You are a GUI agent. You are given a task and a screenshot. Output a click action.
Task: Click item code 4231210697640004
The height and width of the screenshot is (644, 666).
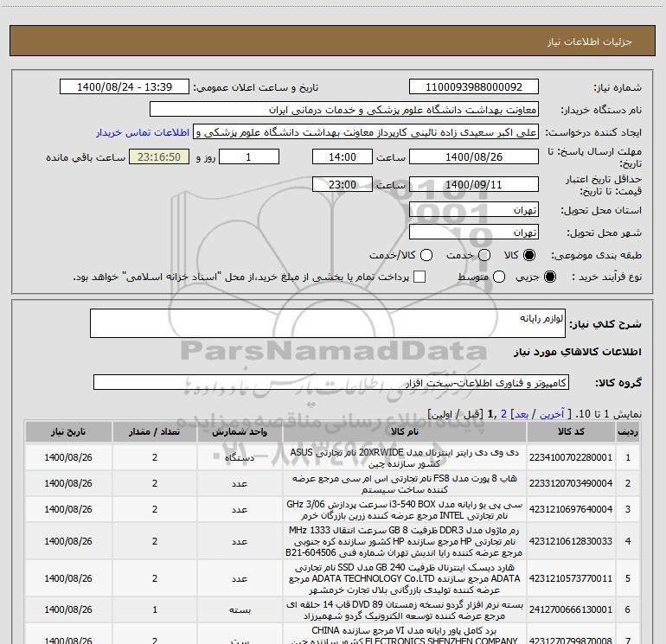tap(571, 509)
